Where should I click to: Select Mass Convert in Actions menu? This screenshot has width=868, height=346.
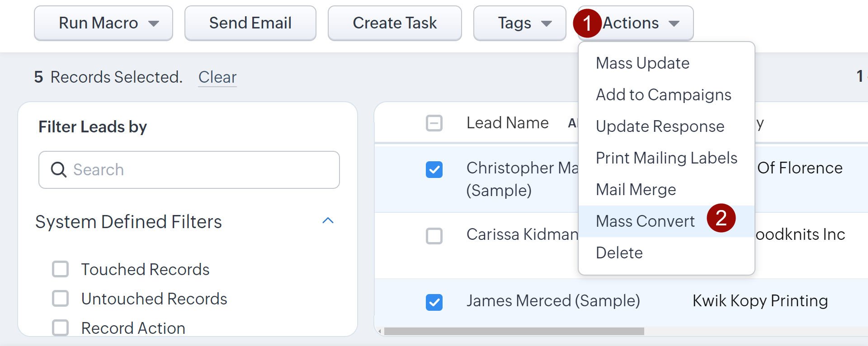point(645,221)
